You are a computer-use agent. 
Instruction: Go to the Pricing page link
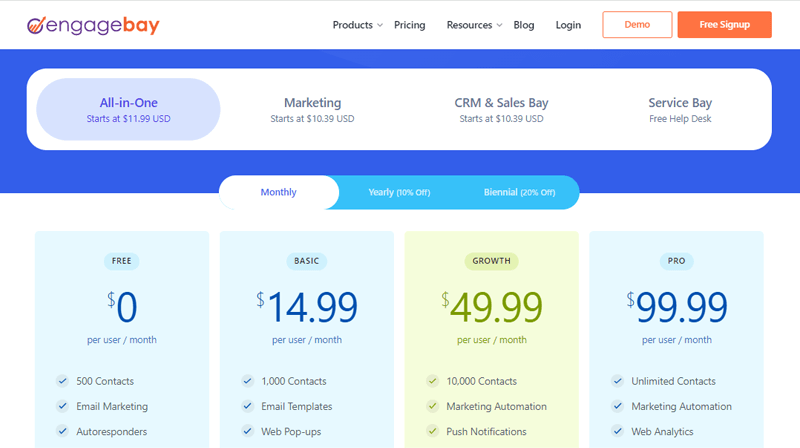410,25
